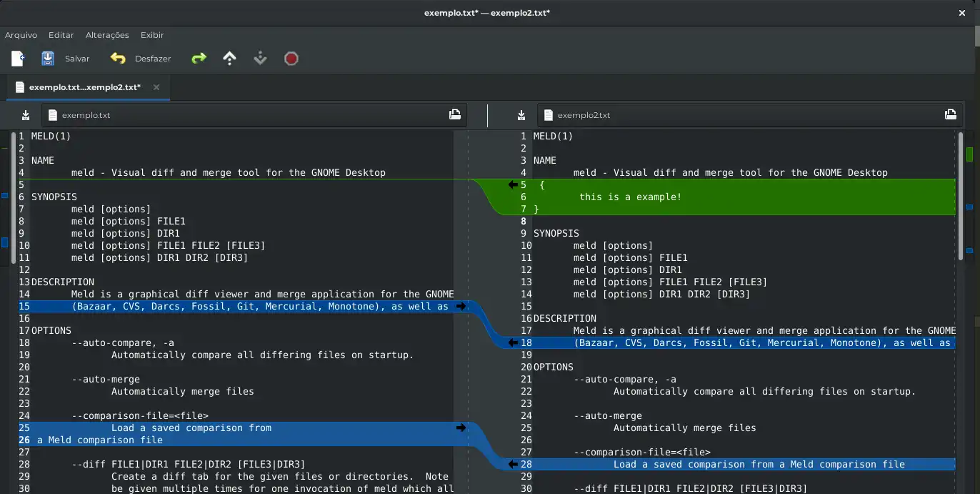Click right pane vertical scrollbar
Image resolution: width=980 pixels, height=494 pixels.
[960, 197]
